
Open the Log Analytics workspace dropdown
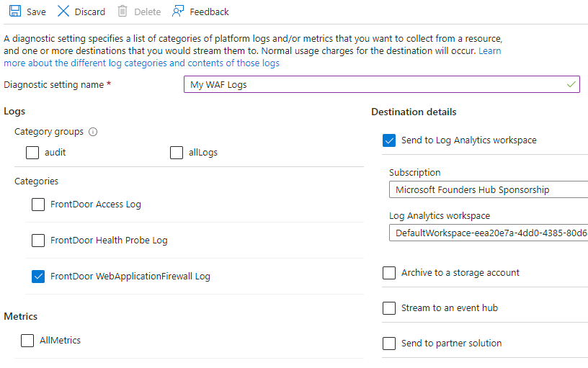pyautogui.click(x=489, y=233)
